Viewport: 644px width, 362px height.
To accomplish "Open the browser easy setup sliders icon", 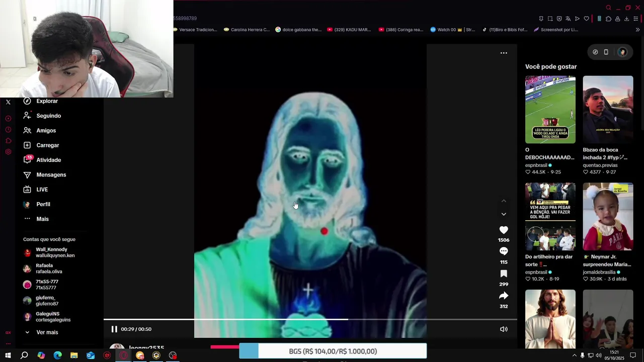I will (635, 19).
